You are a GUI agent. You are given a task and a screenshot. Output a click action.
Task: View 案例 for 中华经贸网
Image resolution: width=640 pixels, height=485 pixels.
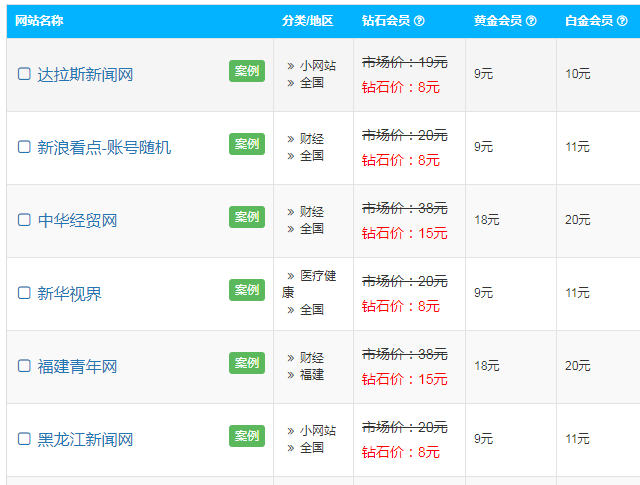(x=247, y=217)
